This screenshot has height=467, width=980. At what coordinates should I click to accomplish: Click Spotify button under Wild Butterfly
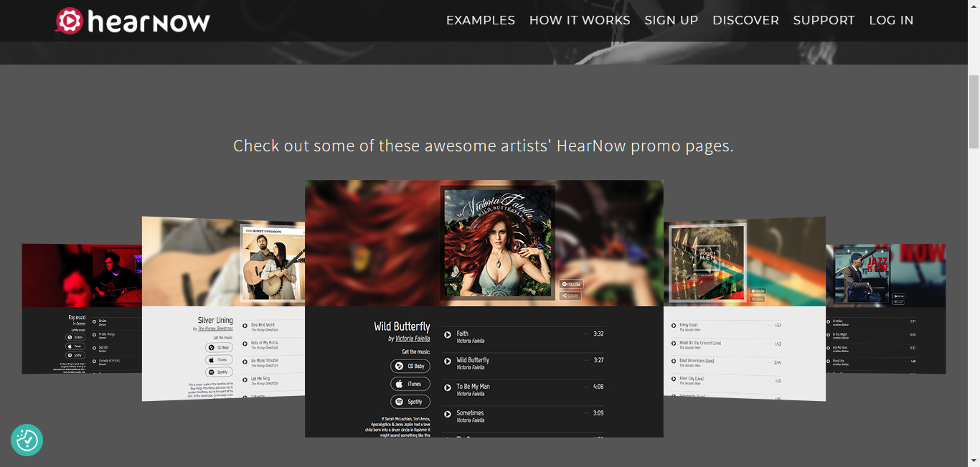coord(410,402)
